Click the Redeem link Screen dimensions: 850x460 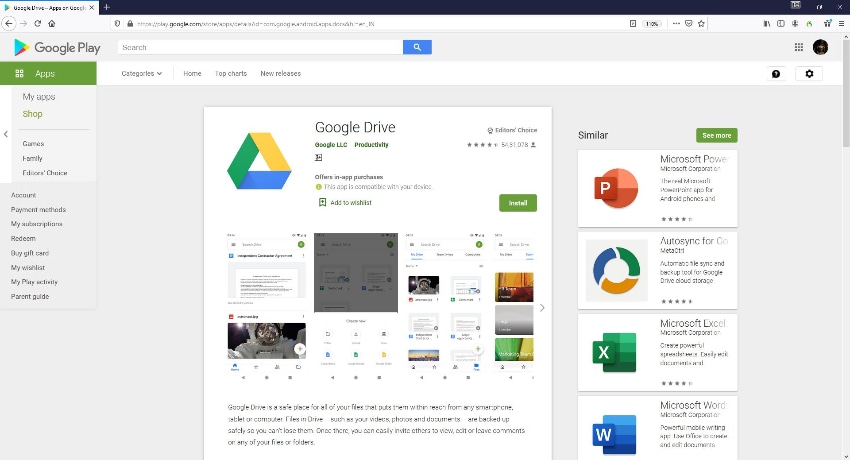[23, 238]
